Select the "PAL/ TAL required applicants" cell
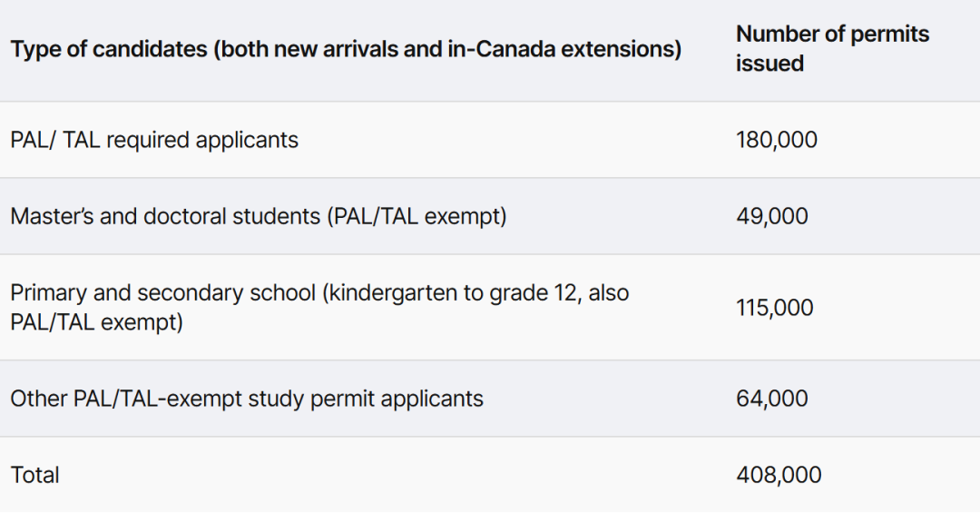Viewport: 980px width, 513px height. coord(154,140)
